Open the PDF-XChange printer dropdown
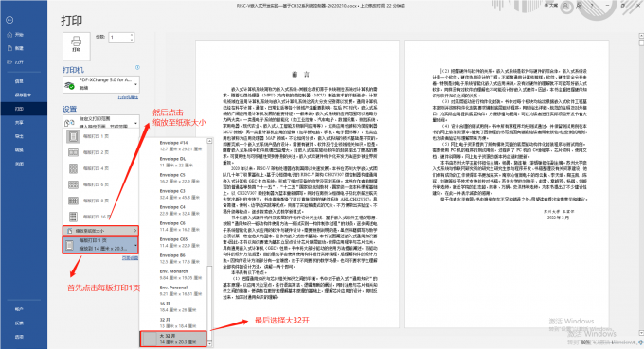The height and width of the screenshot is (349, 644). [101, 84]
